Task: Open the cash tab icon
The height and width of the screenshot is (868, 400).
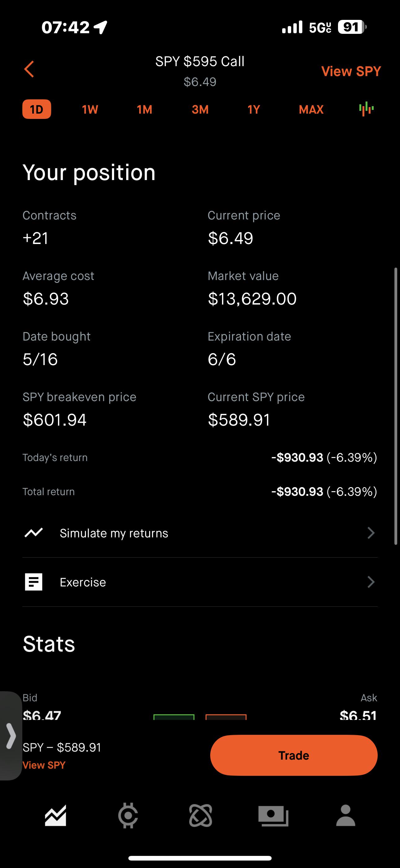Action: (273, 816)
